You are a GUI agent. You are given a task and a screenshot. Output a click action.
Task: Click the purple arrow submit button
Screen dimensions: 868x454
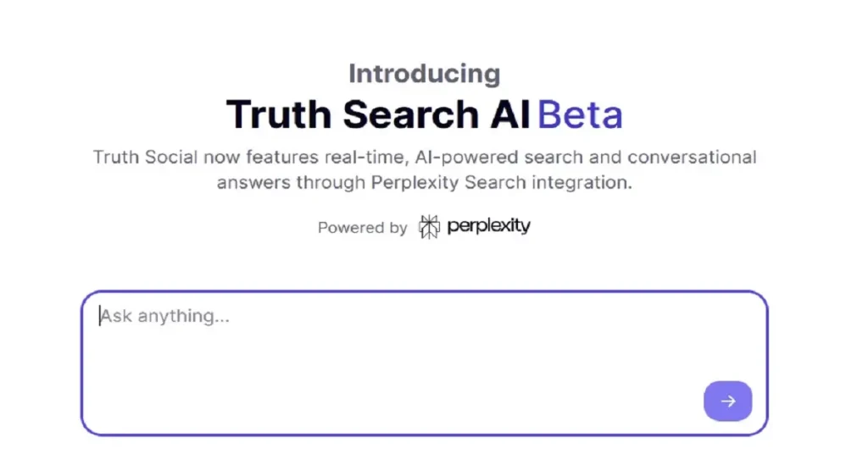click(727, 401)
